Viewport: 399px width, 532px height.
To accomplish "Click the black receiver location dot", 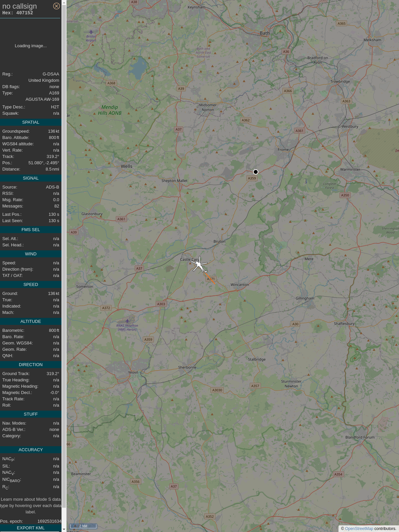I will pos(256,172).
